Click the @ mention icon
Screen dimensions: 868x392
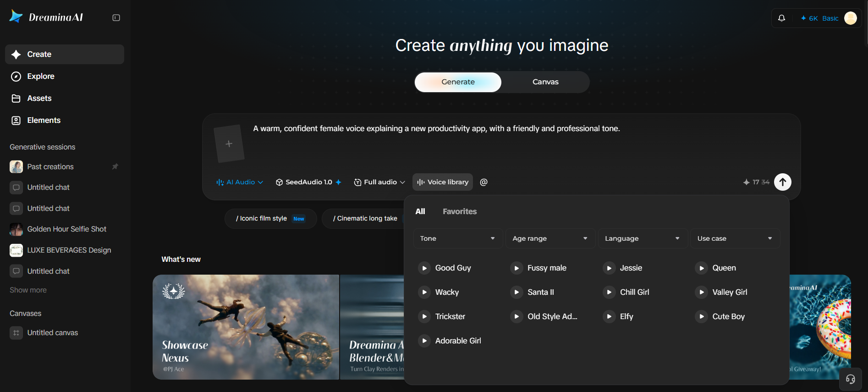tap(483, 182)
